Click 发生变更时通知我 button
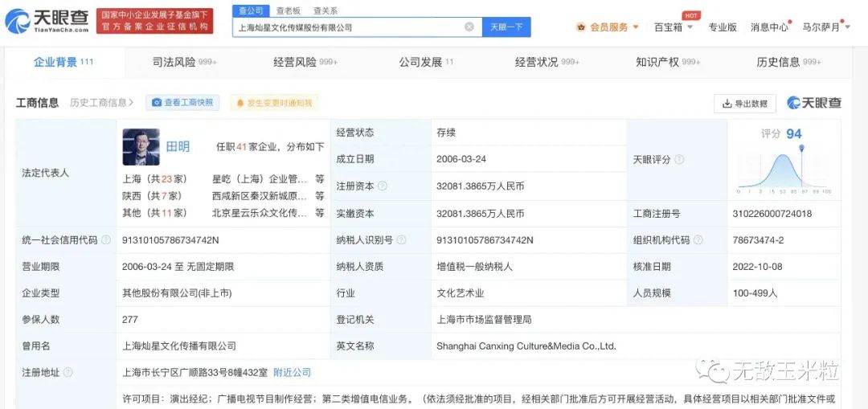 [x=274, y=102]
